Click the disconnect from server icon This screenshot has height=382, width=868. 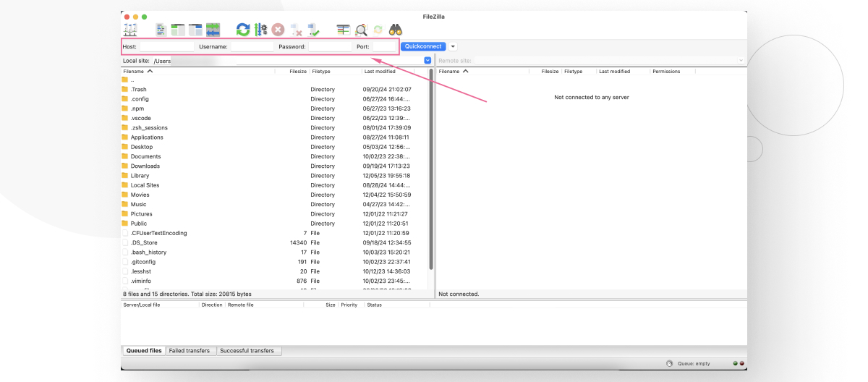(296, 30)
